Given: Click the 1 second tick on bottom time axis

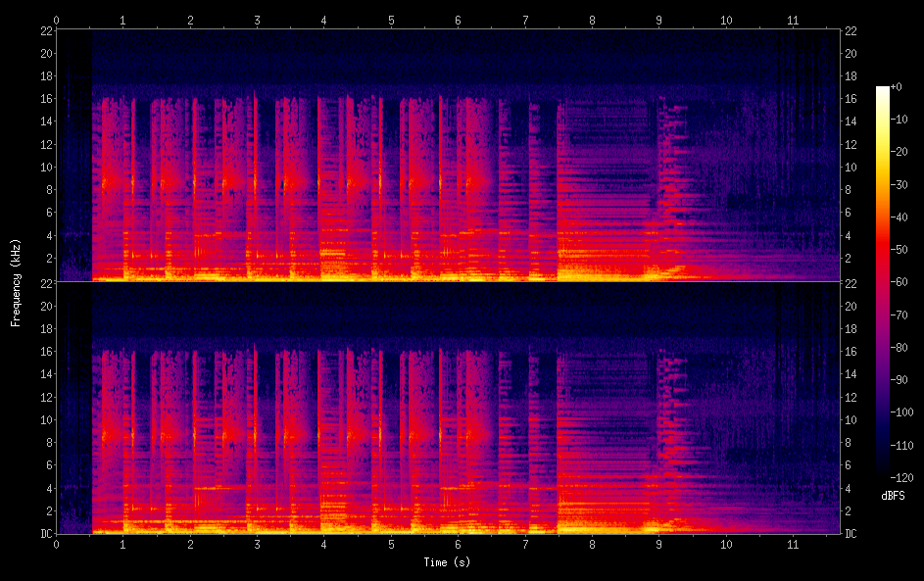Looking at the screenshot, I should click(123, 543).
